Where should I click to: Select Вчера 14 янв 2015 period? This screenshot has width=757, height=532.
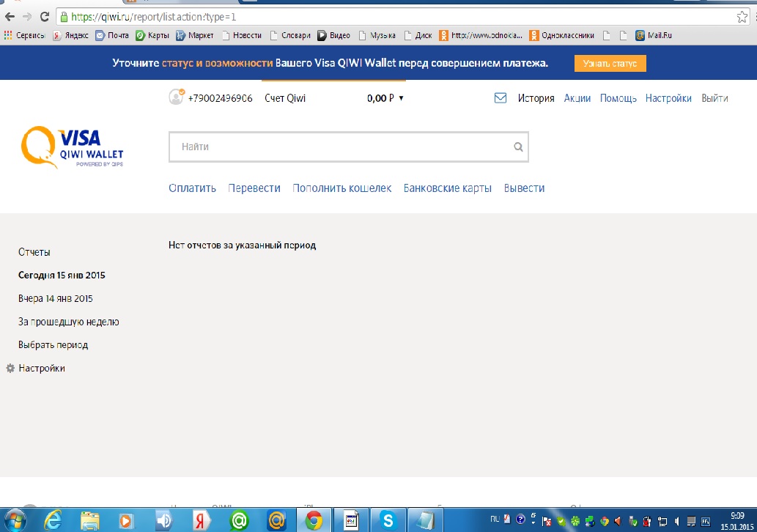(x=56, y=298)
